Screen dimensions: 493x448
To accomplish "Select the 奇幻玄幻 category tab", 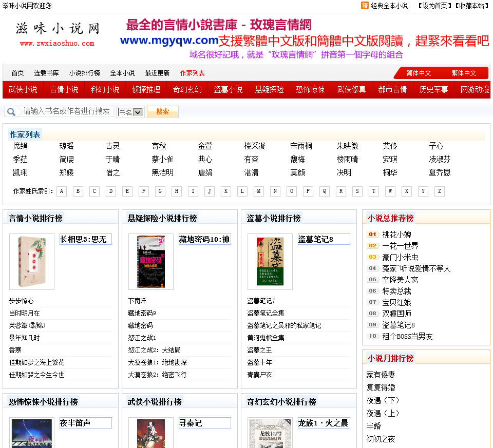I will (187, 89).
